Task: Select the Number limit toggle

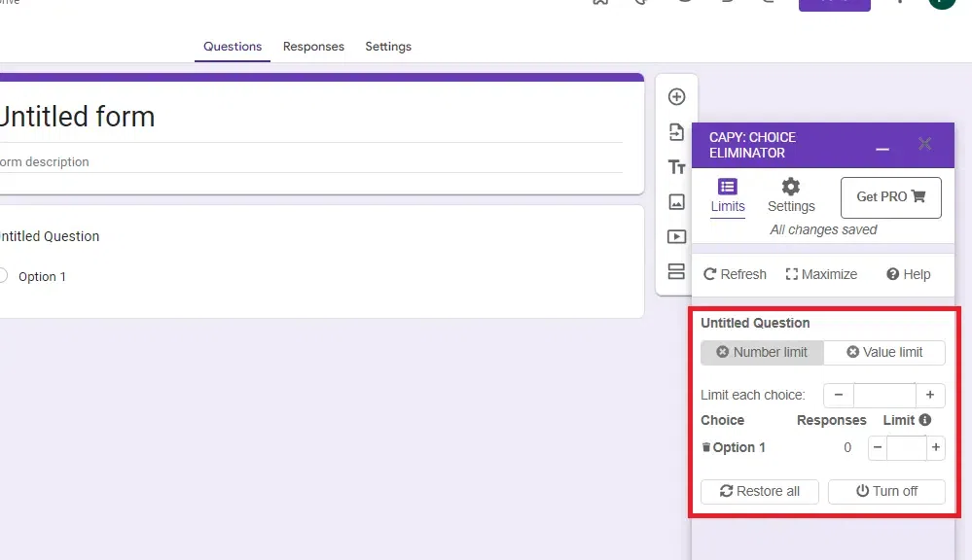Action: [762, 353]
